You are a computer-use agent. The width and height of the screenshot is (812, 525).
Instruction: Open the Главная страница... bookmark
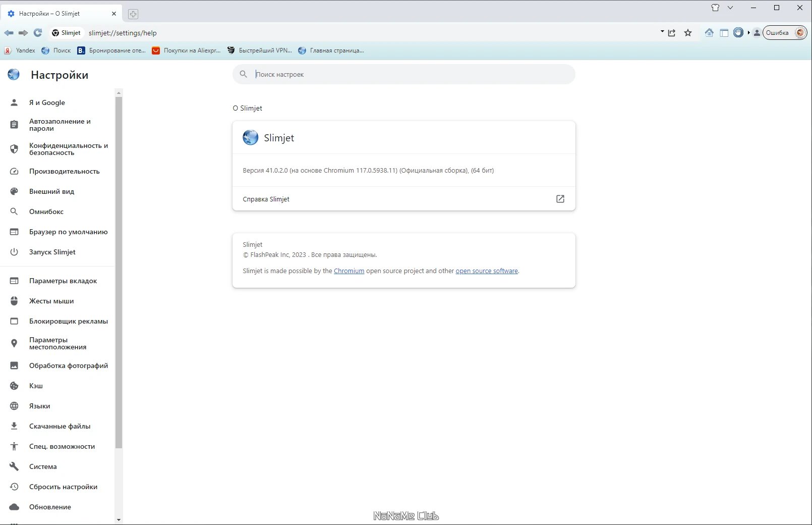coord(331,50)
